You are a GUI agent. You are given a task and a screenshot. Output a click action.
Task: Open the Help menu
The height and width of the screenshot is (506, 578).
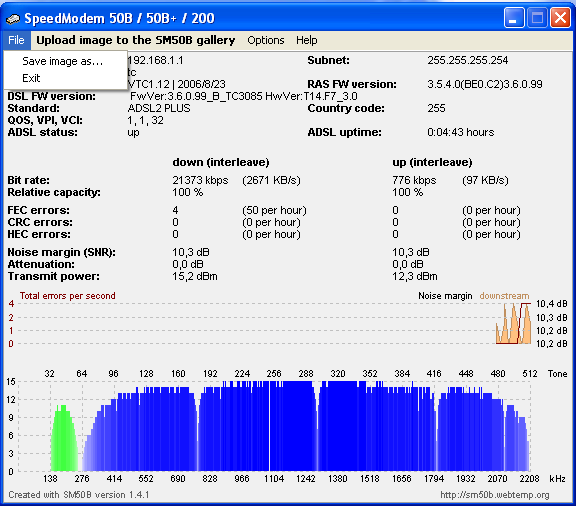[306, 40]
